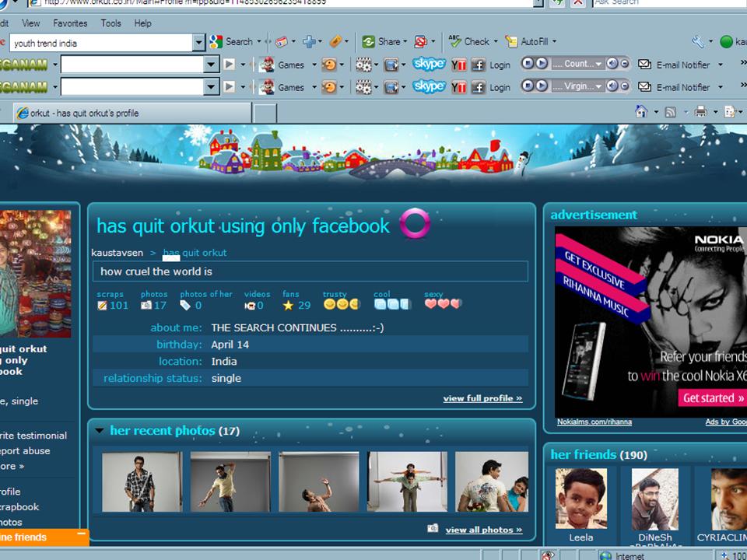Click the camera icon beside view all photos
Viewport: 747px width, 560px height.
click(433, 528)
